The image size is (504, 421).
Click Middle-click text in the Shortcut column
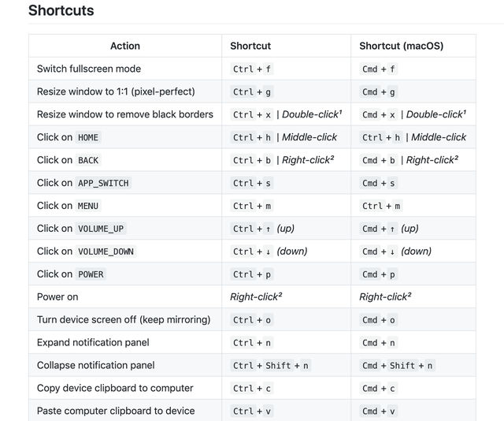point(309,137)
